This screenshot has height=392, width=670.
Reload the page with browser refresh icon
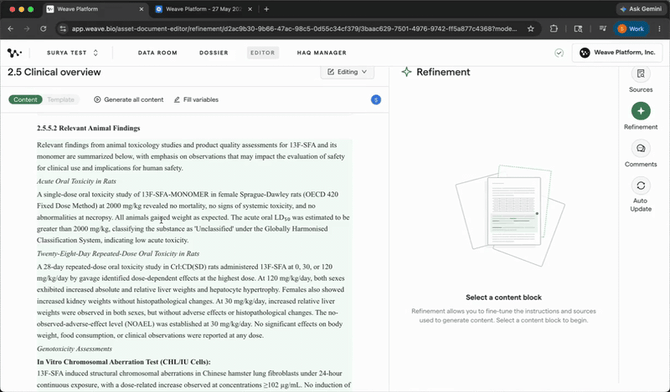coord(43,29)
